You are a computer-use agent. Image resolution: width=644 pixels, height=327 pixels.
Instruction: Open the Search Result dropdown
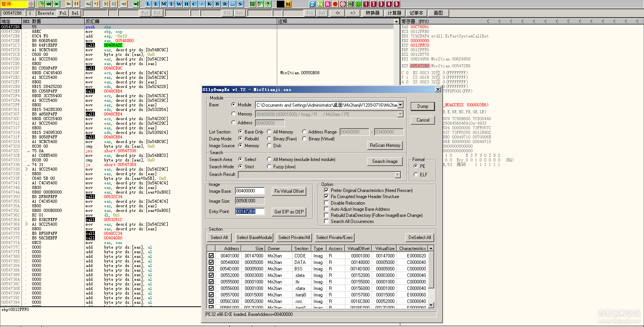pyautogui.click(x=398, y=175)
